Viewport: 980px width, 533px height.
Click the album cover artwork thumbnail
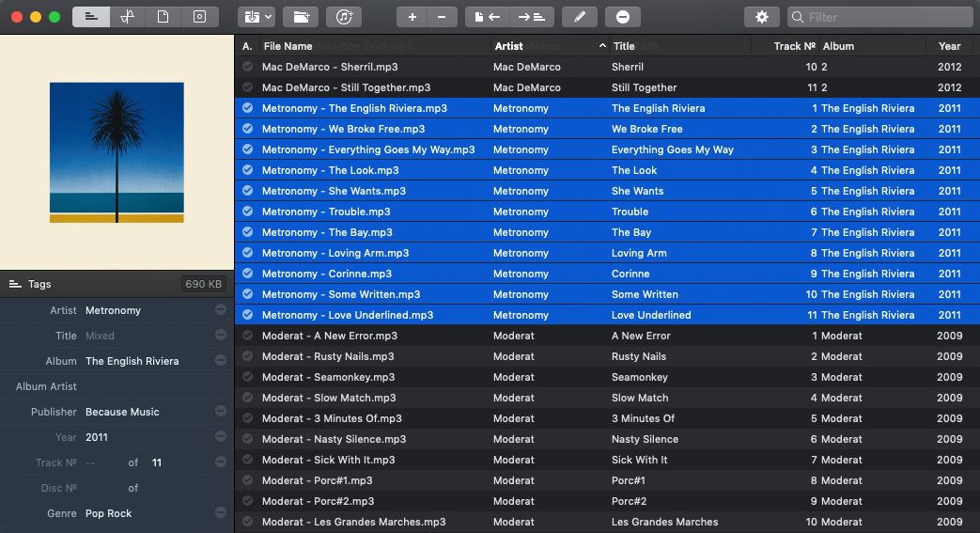pos(117,152)
